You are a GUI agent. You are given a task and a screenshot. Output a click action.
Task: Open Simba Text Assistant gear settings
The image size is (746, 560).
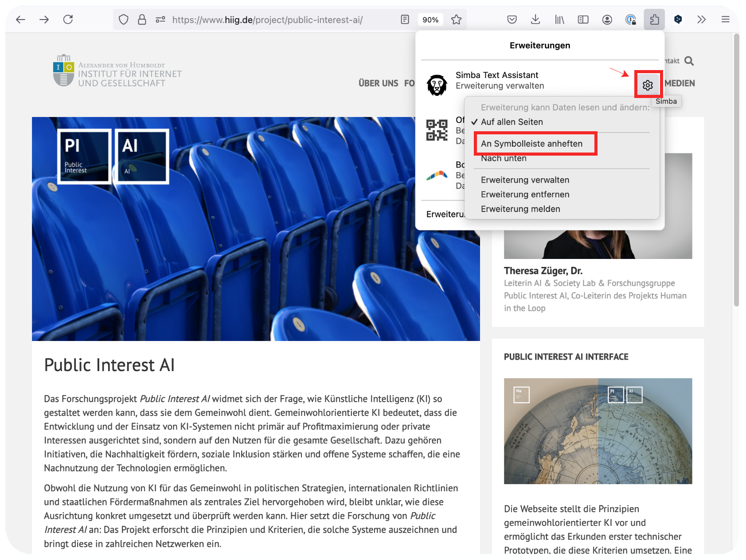[648, 85]
